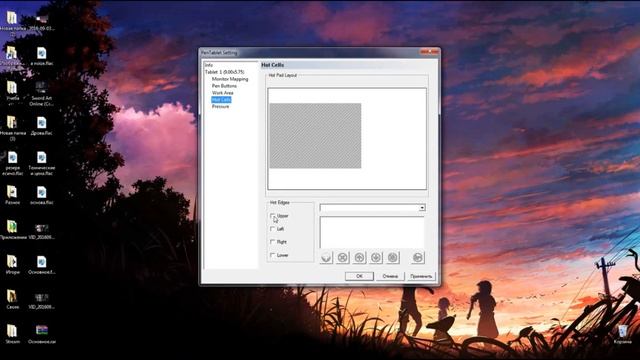Click the round up-arrow icon button
This screenshot has height=360, width=640.
[x=359, y=257]
